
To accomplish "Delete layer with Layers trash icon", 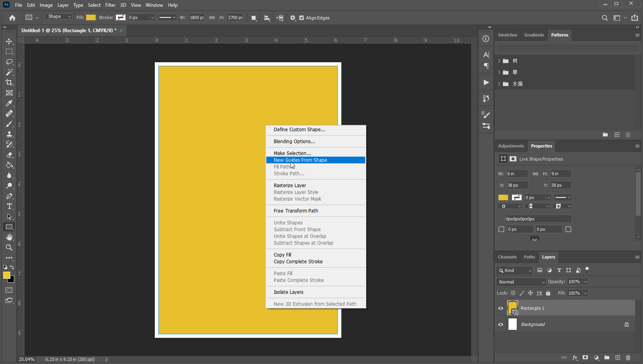I will pyautogui.click(x=628, y=357).
